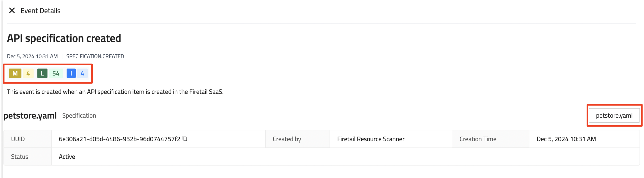
Task: Click the API specification created title
Action: (x=64, y=38)
